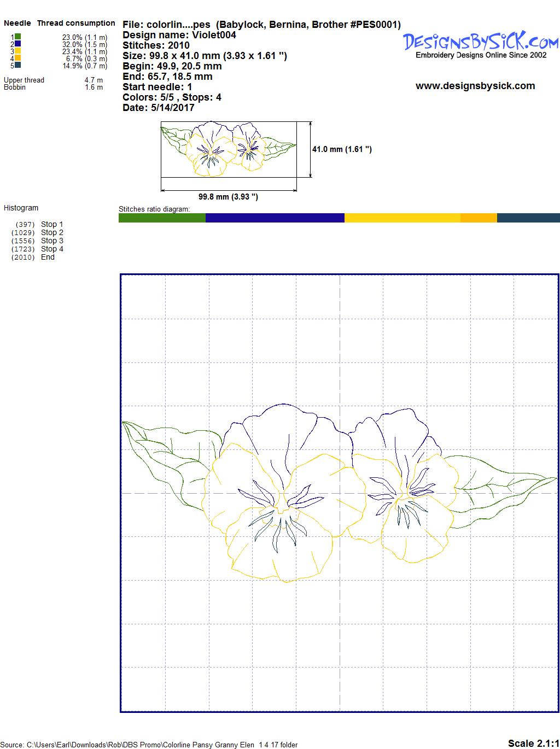The height and width of the screenshot is (749, 560).
Task: Click the green segment of stitches ratio bar
Action: tap(162, 218)
